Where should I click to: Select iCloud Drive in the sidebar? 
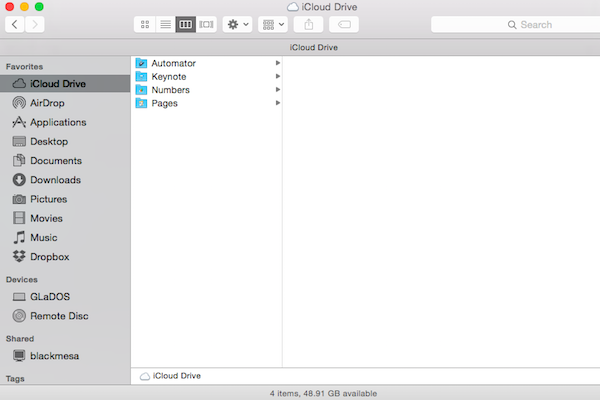click(x=65, y=83)
